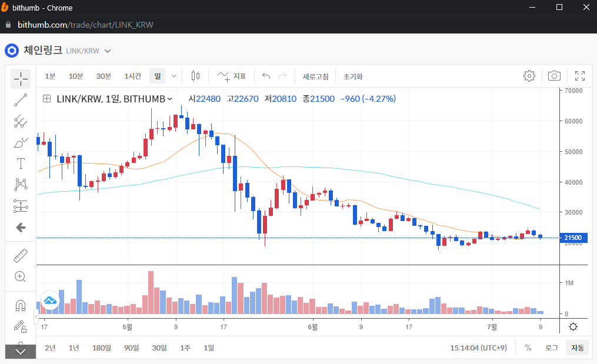
Task: Expand the chart legend plus box
Action: click(x=47, y=99)
